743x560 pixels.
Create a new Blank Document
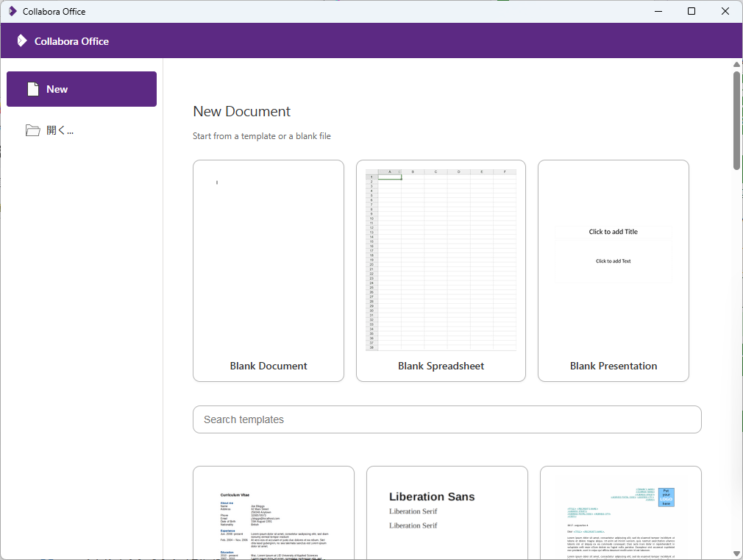[268, 270]
